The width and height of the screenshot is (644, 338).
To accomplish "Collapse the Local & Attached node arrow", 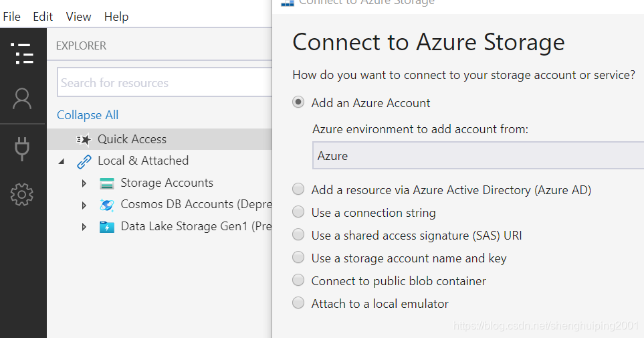I will (62, 161).
